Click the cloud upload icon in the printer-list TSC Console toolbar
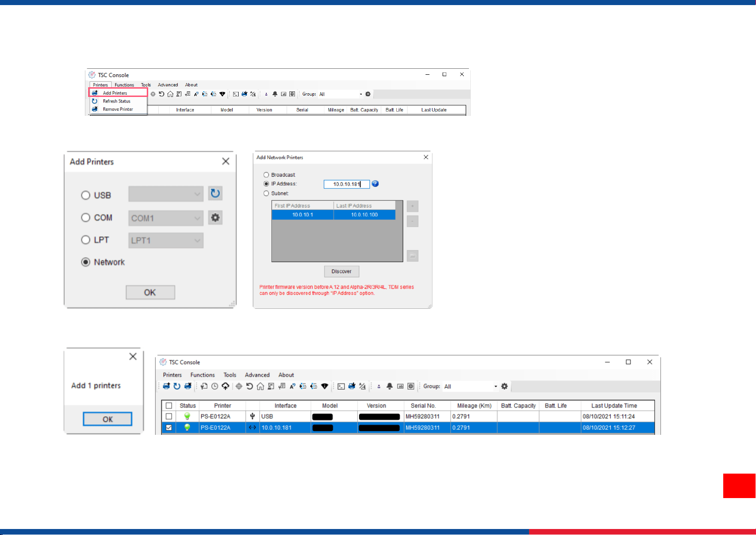The height and width of the screenshot is (535, 756). (x=225, y=386)
